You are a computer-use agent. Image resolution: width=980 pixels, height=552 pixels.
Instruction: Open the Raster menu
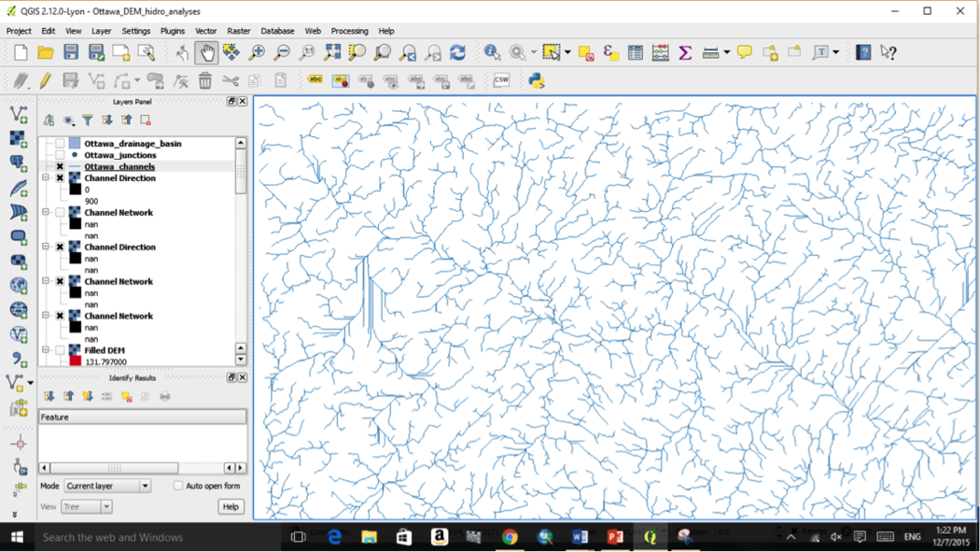[x=238, y=31]
